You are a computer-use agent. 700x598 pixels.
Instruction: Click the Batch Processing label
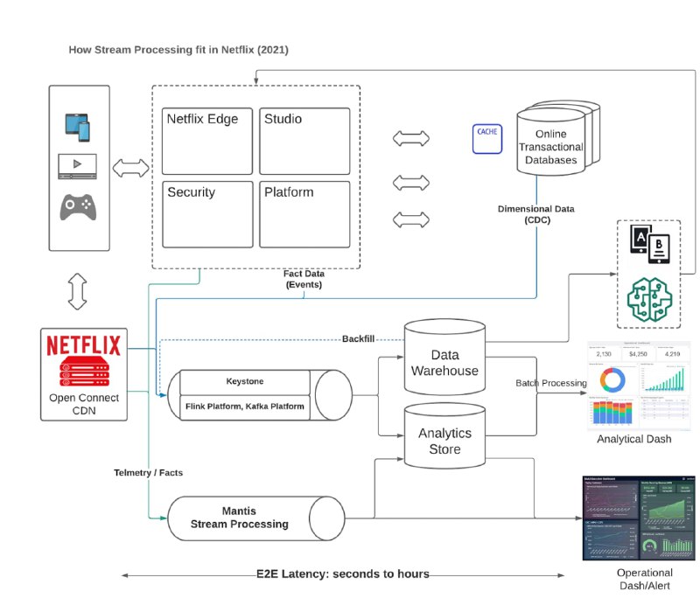551,383
